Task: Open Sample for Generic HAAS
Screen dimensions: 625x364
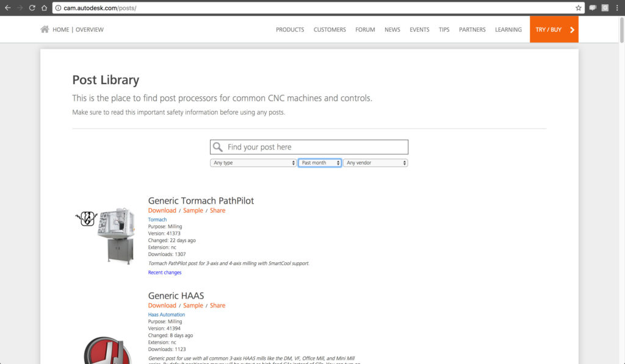Action: tap(193, 305)
